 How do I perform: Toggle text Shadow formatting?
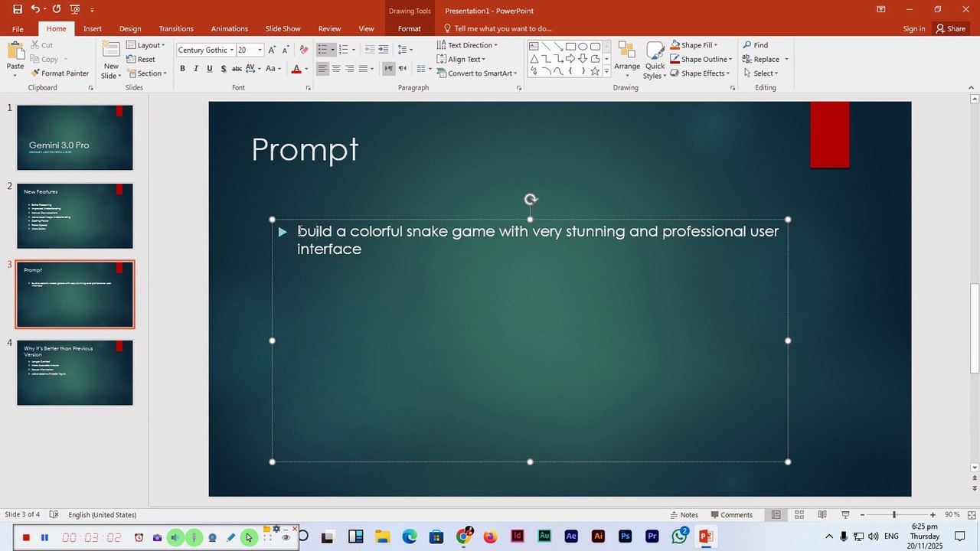point(224,69)
